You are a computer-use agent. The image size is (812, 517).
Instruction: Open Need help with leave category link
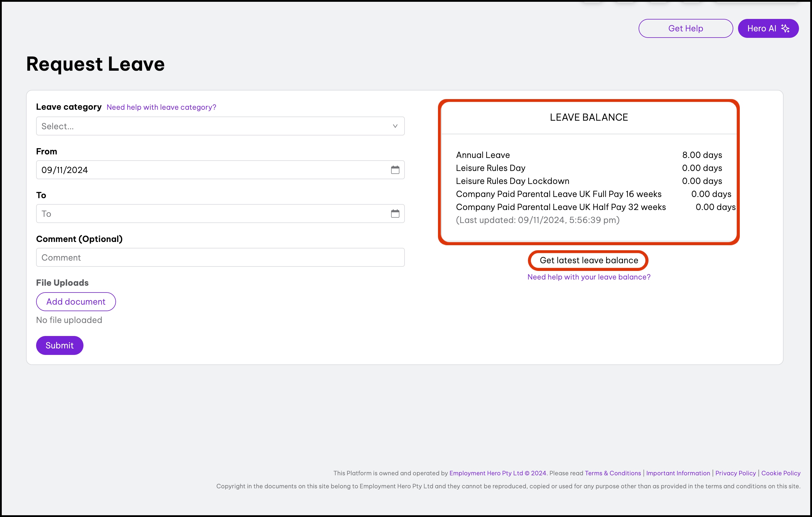(x=162, y=107)
